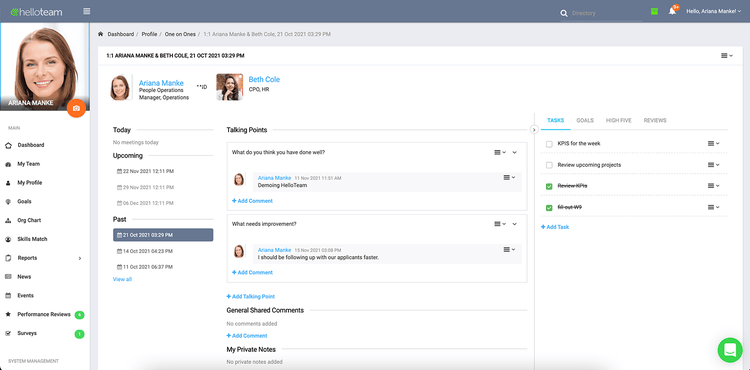Open My Team in sidebar
The height and width of the screenshot is (370, 750).
click(29, 164)
